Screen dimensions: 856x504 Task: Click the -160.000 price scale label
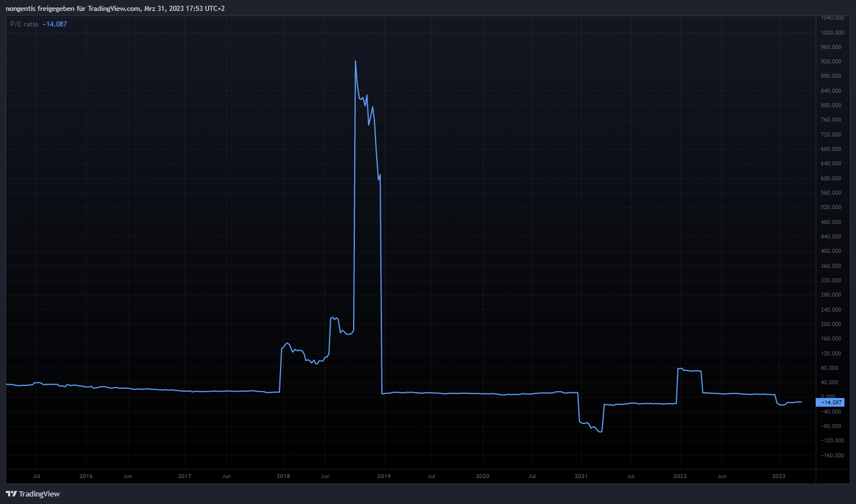(832, 456)
